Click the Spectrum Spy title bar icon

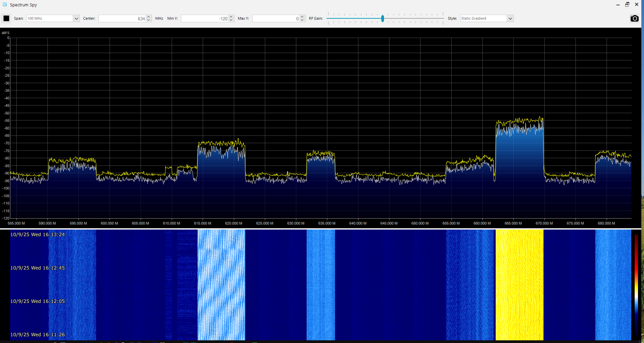pyautogui.click(x=5, y=5)
